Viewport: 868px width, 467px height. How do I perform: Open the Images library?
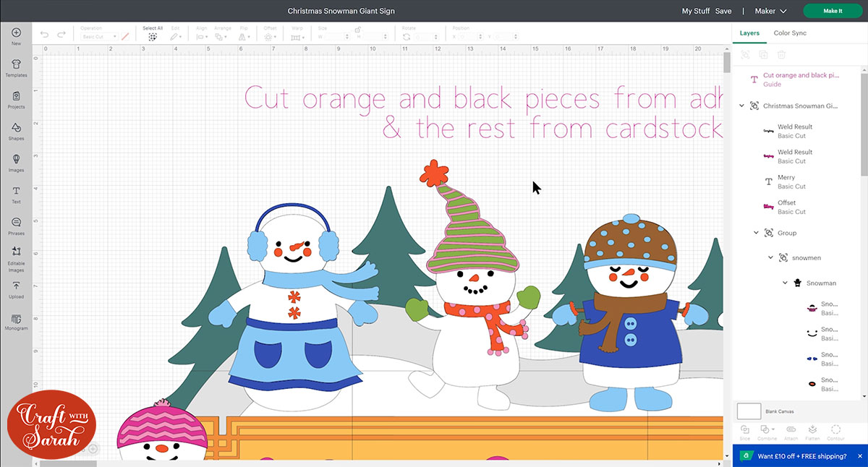click(16, 160)
